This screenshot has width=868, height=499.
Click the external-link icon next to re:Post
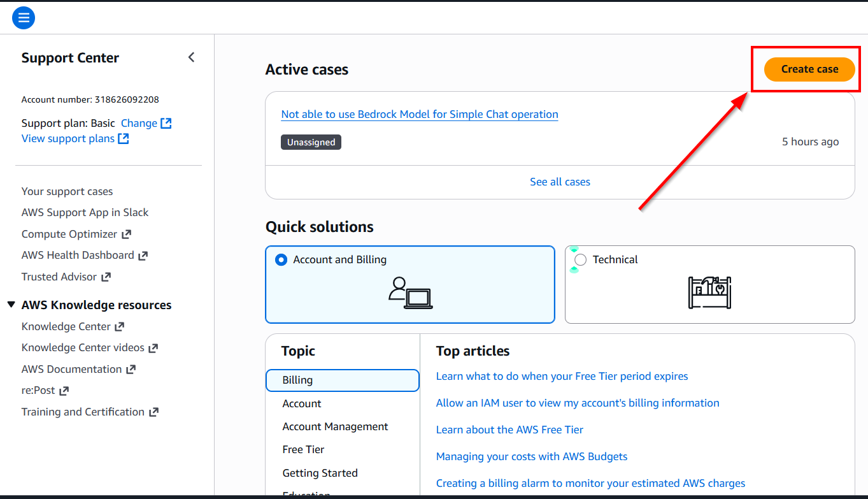(x=64, y=390)
